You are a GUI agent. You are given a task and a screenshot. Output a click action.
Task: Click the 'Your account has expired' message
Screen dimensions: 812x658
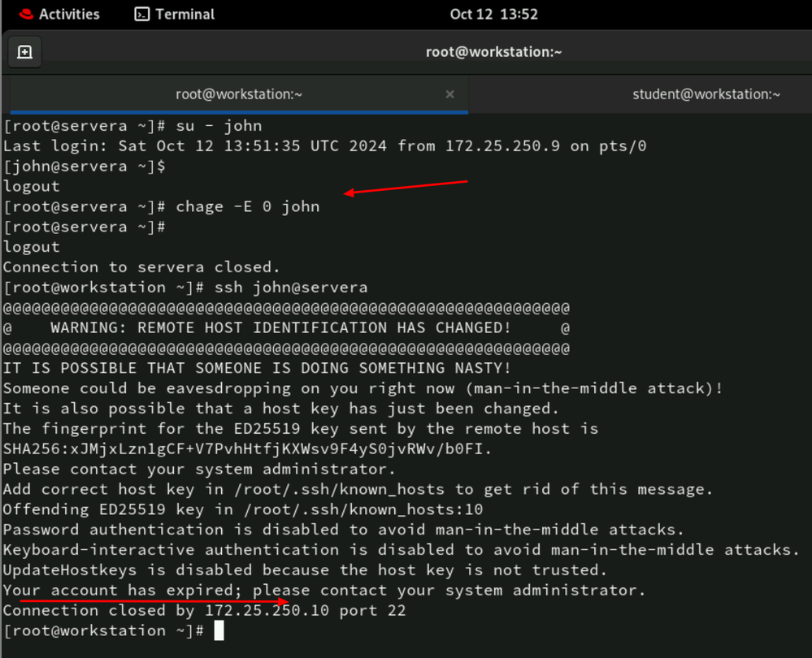point(323,590)
